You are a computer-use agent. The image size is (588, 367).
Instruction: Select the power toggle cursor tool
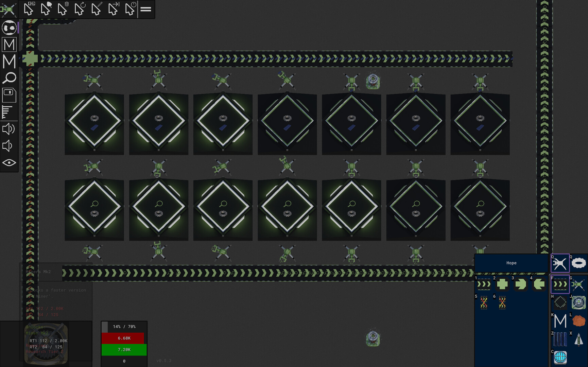tap(130, 9)
